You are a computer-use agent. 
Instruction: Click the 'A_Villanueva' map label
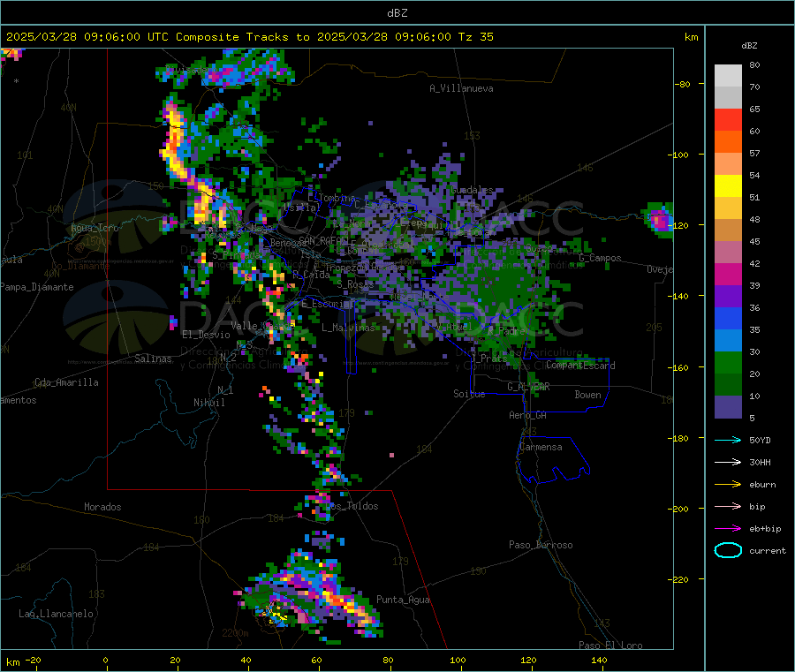[461, 88]
